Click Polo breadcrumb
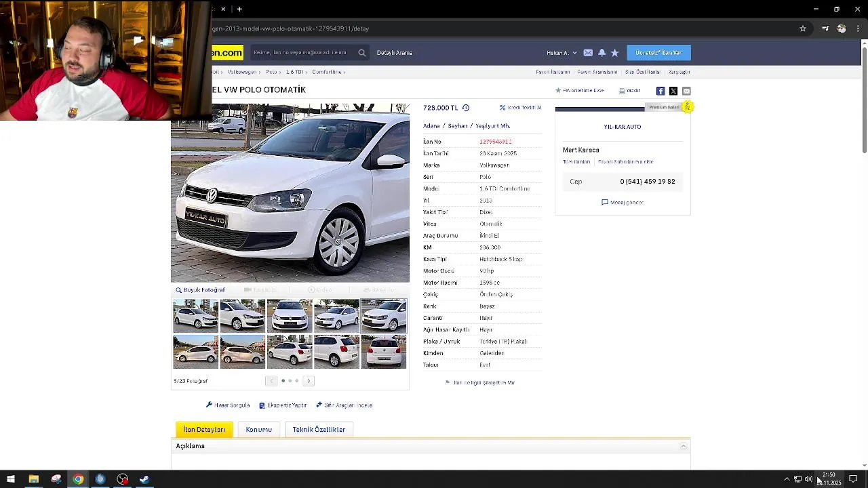This screenshot has height=488, width=868. pos(271,72)
